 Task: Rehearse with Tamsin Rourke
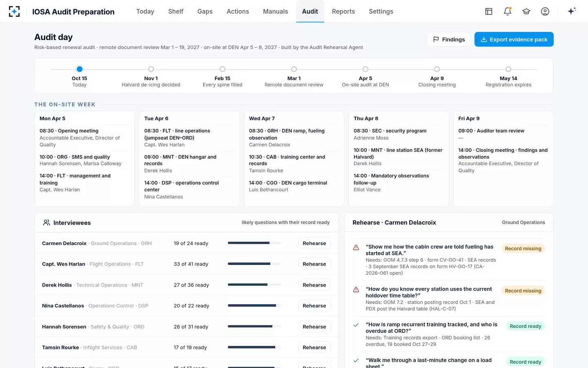(314, 348)
